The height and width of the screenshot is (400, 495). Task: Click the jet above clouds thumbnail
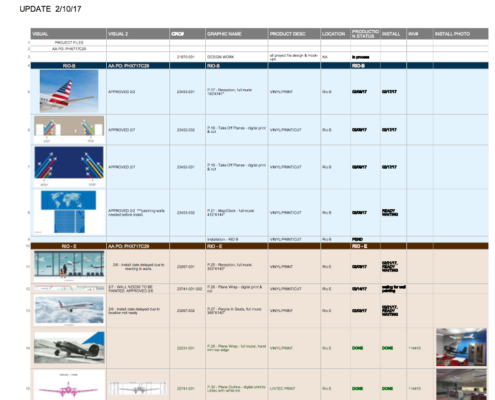click(69, 310)
